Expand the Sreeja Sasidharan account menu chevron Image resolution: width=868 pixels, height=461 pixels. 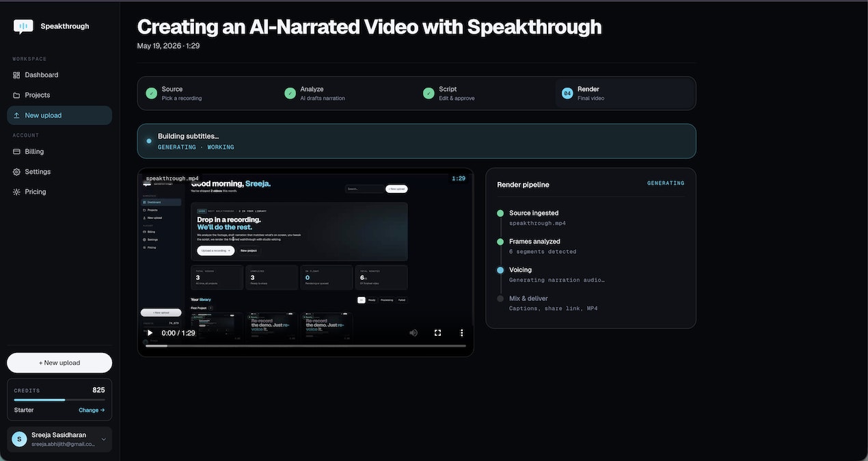[104, 439]
